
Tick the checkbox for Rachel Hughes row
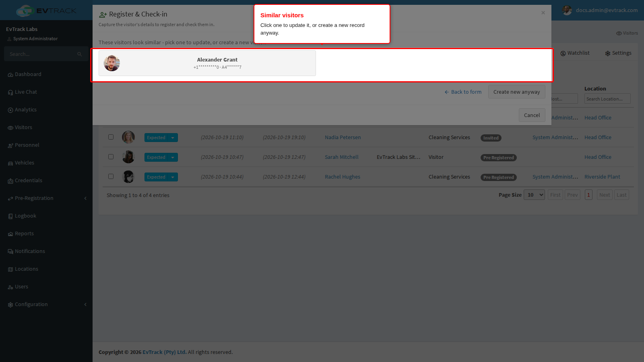point(111,176)
